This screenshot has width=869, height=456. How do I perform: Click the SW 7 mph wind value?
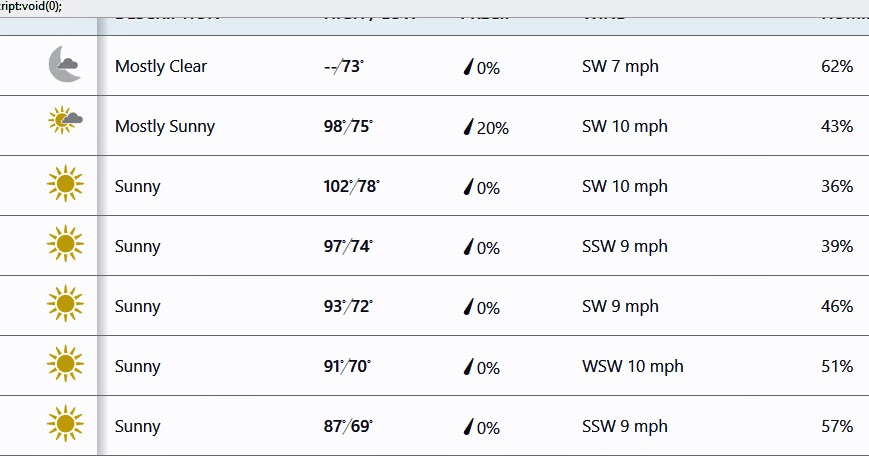(x=620, y=67)
